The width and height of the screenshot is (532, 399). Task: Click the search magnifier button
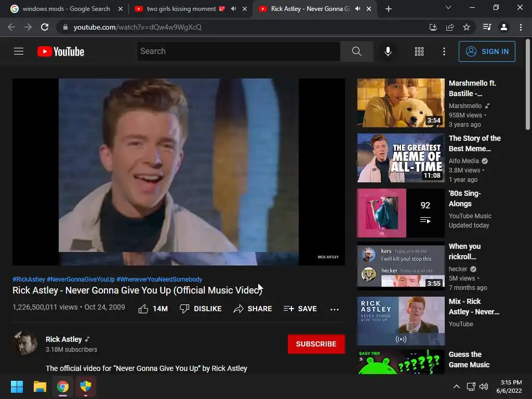pos(356,51)
